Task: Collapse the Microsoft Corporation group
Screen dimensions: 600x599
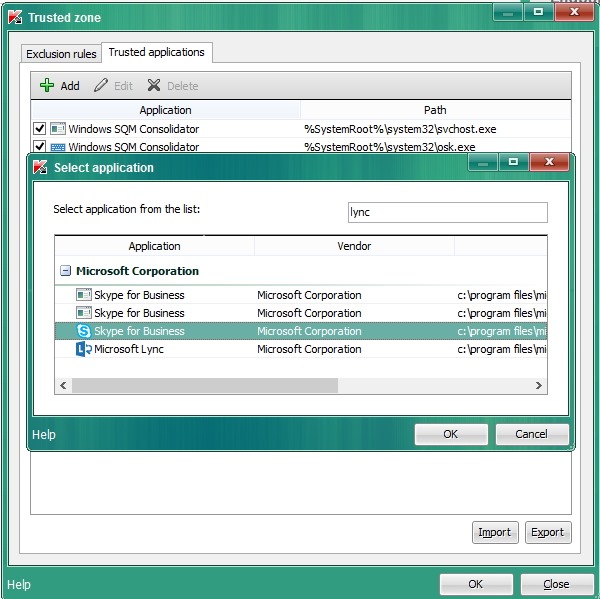Action: pyautogui.click(x=65, y=271)
